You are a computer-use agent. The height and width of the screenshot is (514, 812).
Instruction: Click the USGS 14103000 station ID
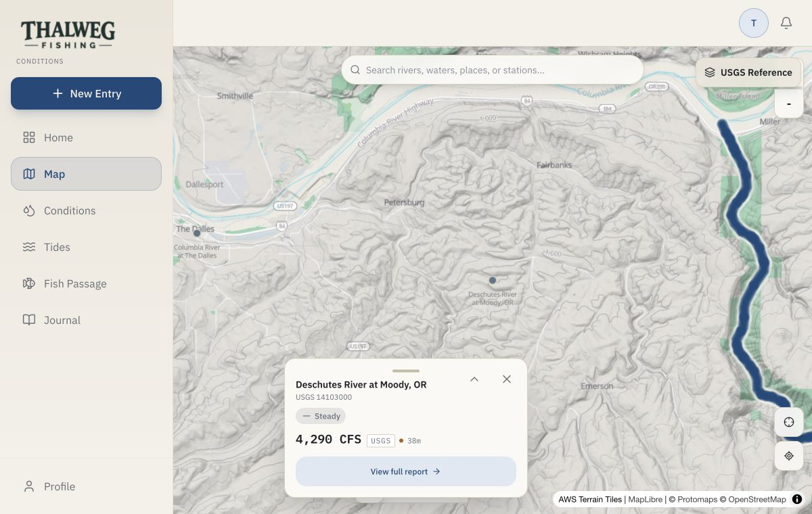323,397
